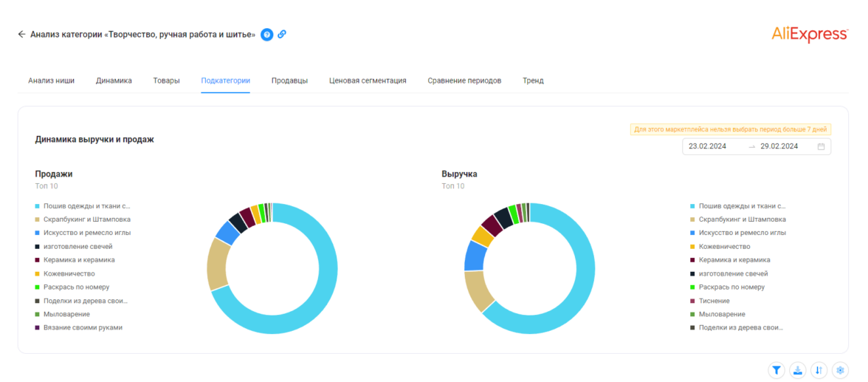This screenshot has height=382, width=868.
Task: Copy the page link icon
Action: pyautogui.click(x=282, y=35)
